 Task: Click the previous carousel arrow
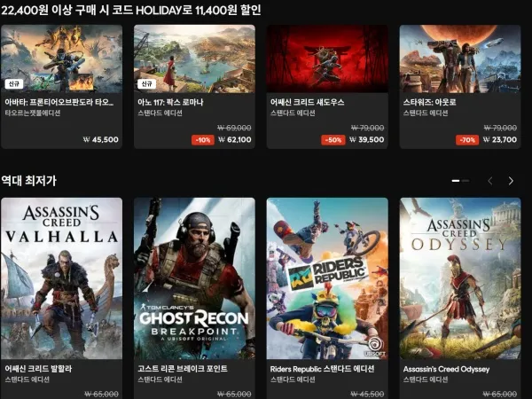[490, 181]
